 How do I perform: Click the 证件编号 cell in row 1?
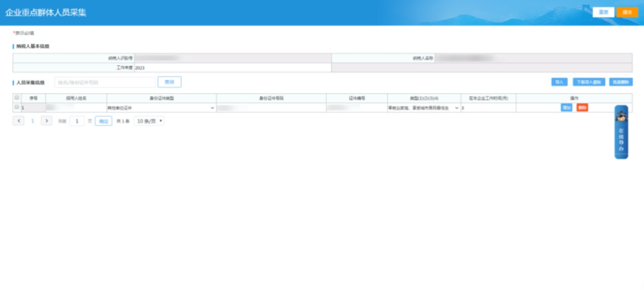coord(357,107)
